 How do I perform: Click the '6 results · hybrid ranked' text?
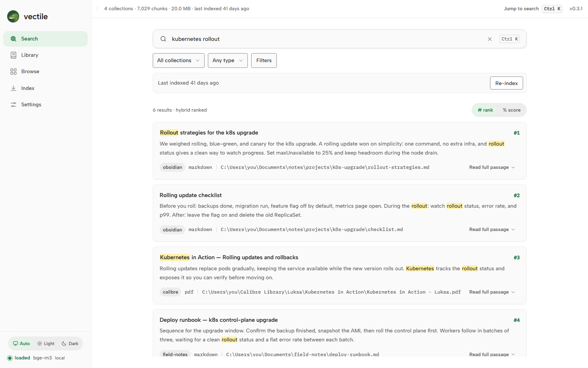[180, 110]
